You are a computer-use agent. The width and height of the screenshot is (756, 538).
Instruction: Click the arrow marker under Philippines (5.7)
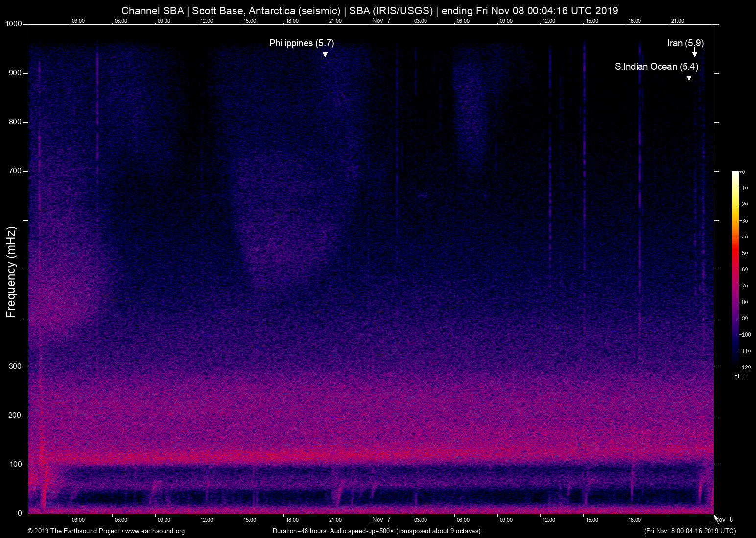pyautogui.click(x=325, y=53)
